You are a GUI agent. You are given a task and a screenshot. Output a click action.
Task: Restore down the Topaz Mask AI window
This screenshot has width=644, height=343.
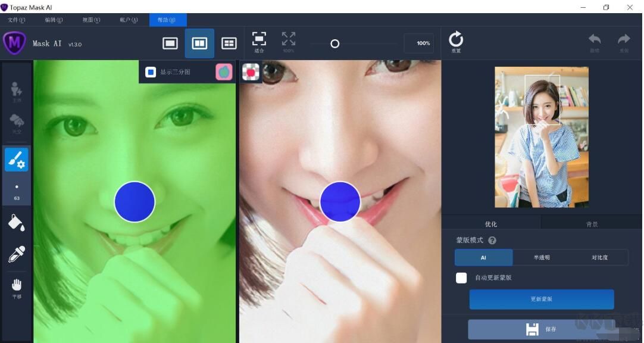point(607,7)
